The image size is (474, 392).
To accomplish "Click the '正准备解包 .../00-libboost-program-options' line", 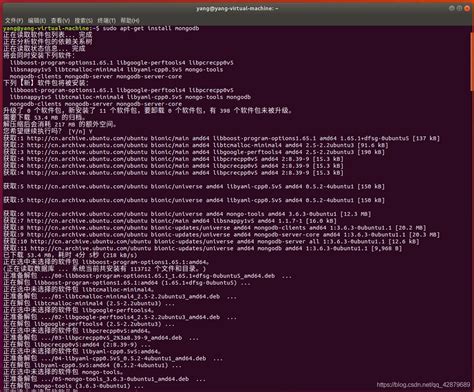I will (148, 276).
